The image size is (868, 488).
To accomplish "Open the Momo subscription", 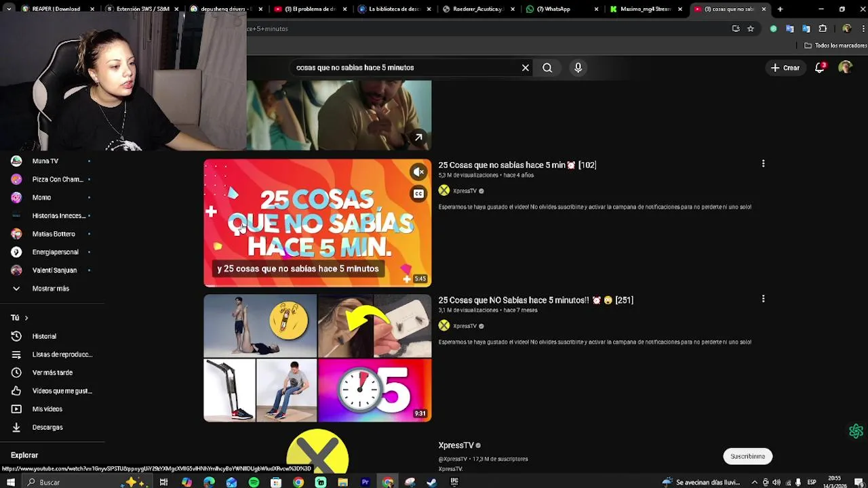I will 52,198.
